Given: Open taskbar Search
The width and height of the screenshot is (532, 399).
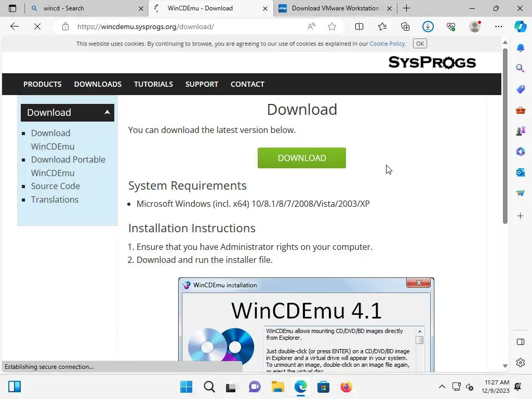Looking at the screenshot, I should (209, 387).
